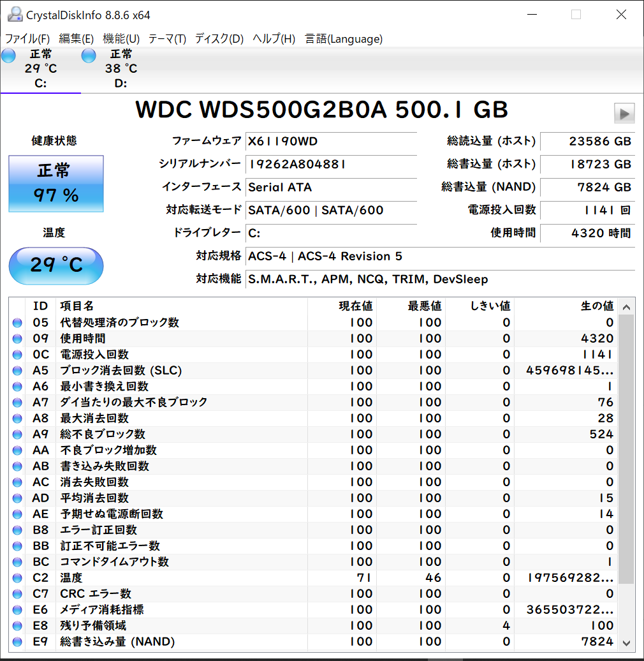Click the scroll down arrow of SMART list
The width and height of the screenshot is (644, 661).
626,643
